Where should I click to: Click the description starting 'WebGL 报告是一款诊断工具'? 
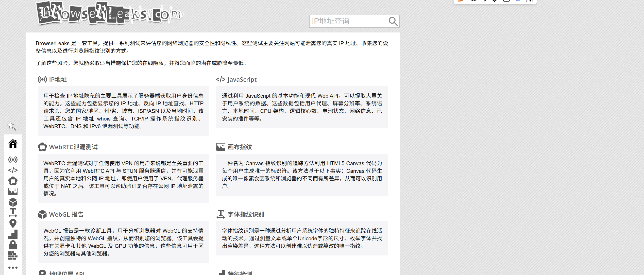124,242
